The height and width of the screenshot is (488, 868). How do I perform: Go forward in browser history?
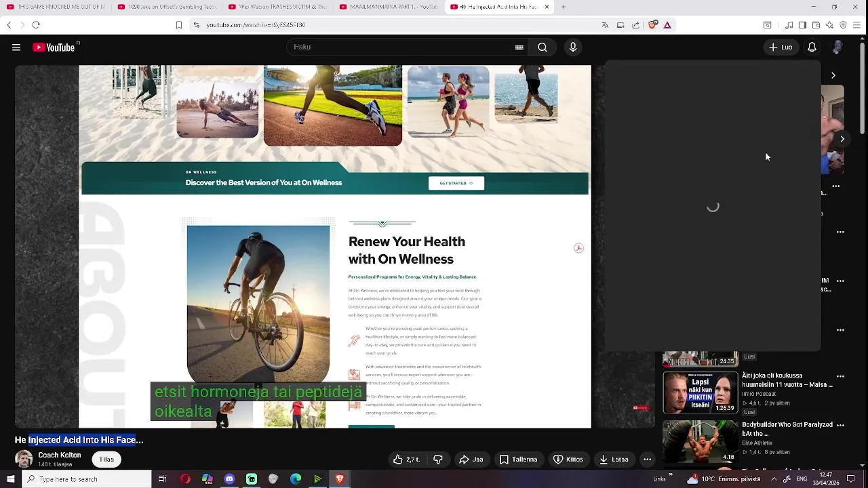[22, 25]
